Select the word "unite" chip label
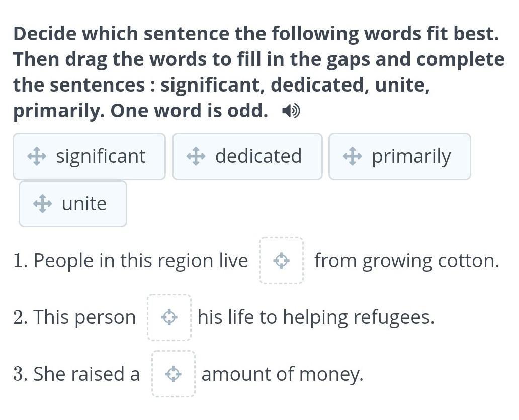The height and width of the screenshot is (420, 519). pyautogui.click(x=84, y=204)
